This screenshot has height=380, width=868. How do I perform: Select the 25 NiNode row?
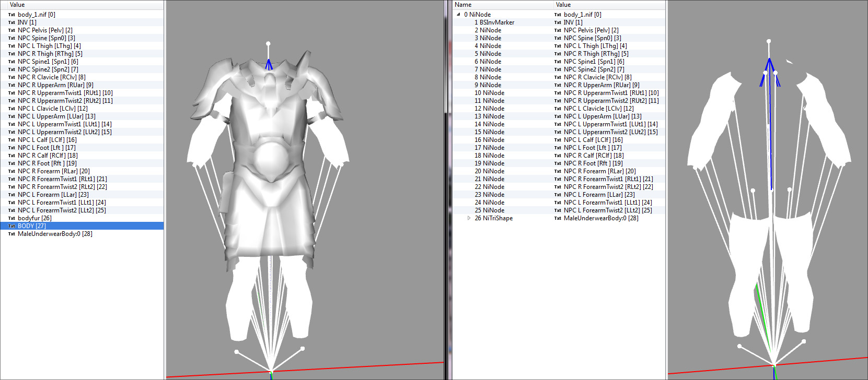tap(489, 210)
